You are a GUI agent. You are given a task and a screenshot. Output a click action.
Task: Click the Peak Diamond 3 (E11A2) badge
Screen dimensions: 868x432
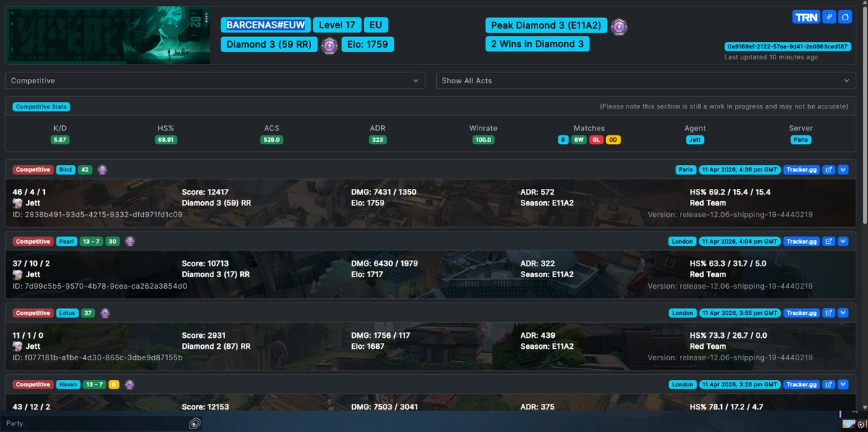(546, 25)
